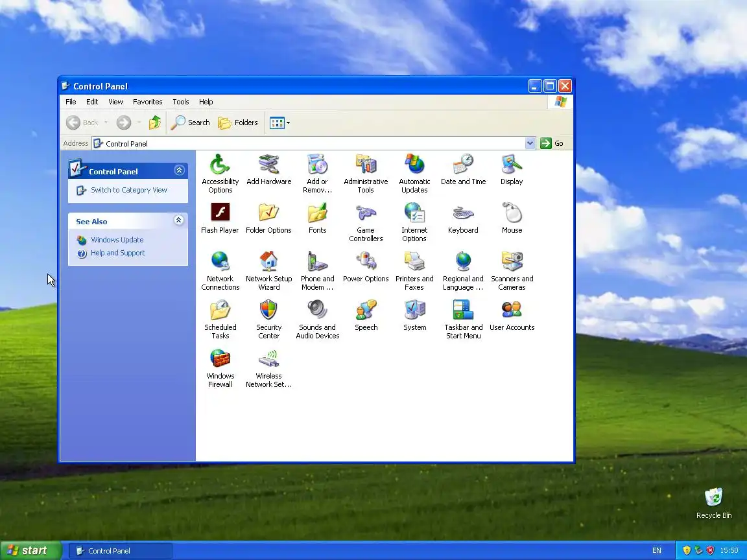Click the Back navigation button
The height and width of the screenshot is (560, 747).
click(x=82, y=122)
